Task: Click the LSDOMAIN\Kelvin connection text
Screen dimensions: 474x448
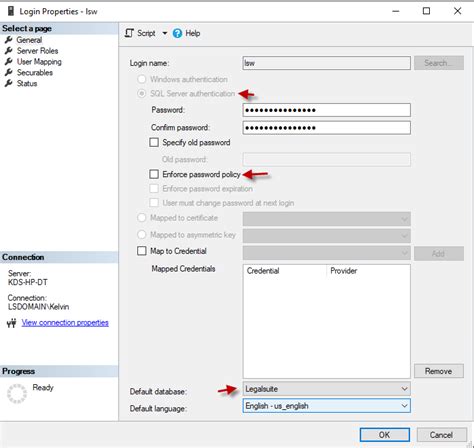Action: coord(38,307)
